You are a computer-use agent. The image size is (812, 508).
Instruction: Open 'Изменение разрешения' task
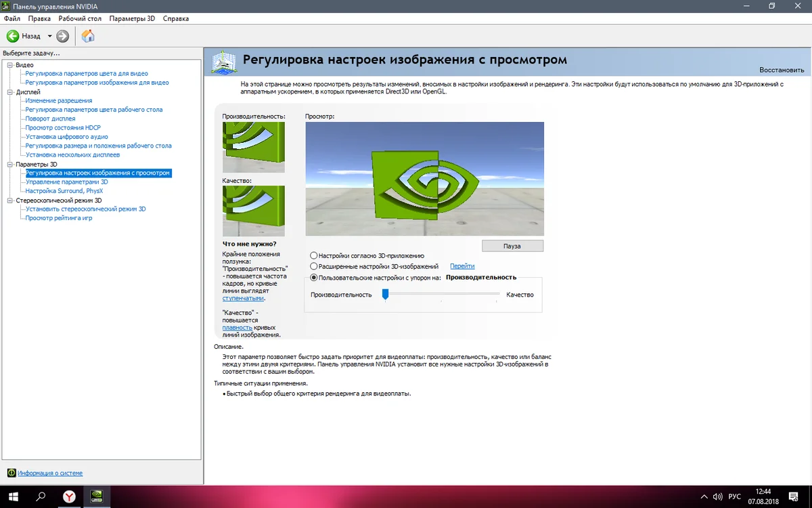point(59,100)
